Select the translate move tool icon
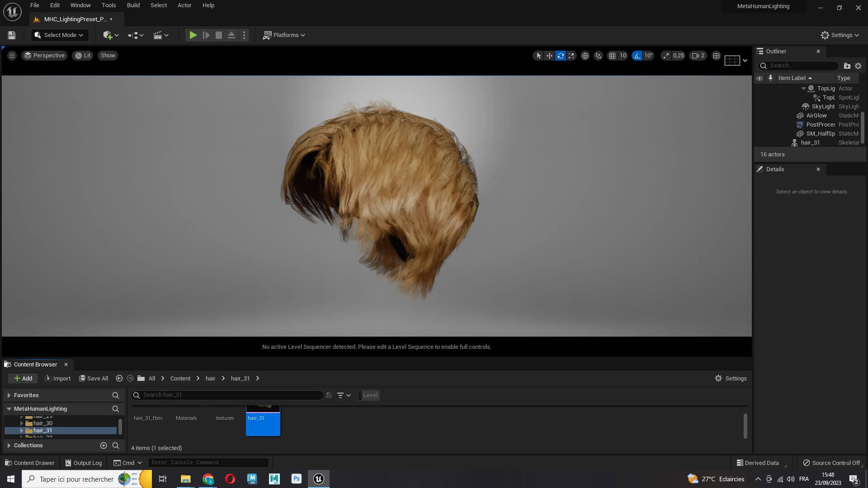 tap(549, 56)
